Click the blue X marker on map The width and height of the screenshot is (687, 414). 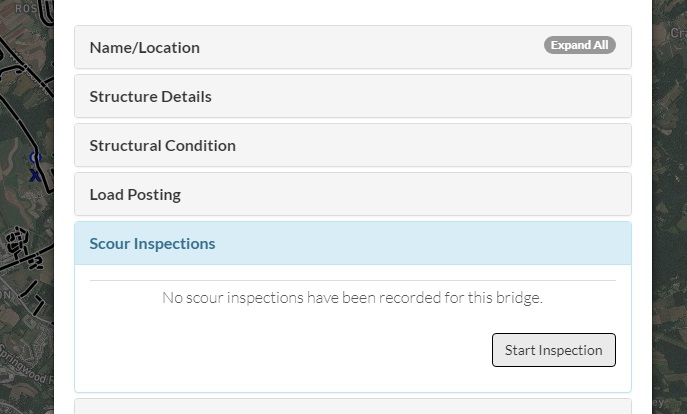pyautogui.click(x=35, y=176)
